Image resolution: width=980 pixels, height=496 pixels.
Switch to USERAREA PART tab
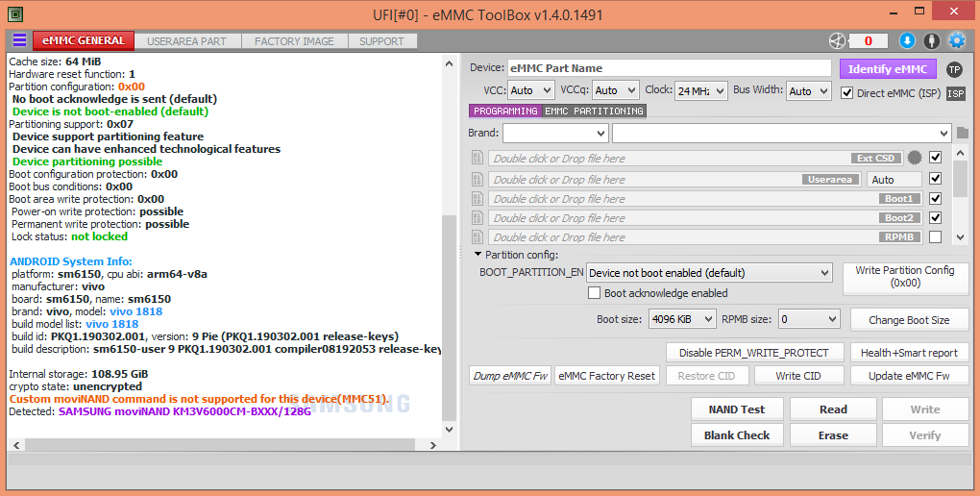pyautogui.click(x=187, y=41)
